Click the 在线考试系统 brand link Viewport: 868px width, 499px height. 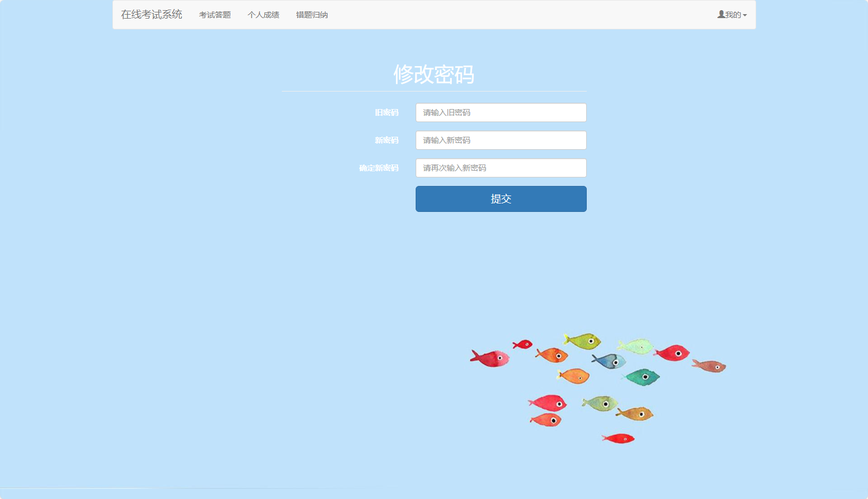pos(151,15)
